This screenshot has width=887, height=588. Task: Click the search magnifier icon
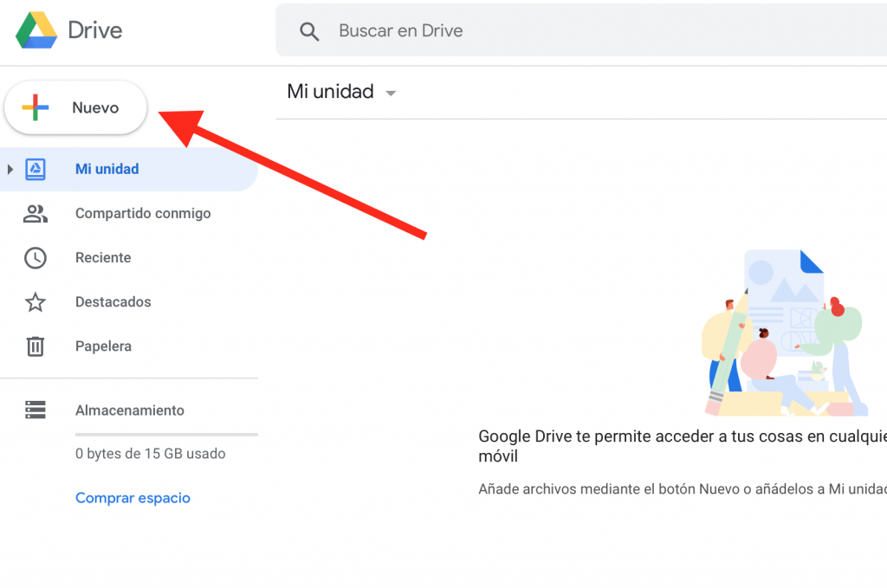click(309, 31)
